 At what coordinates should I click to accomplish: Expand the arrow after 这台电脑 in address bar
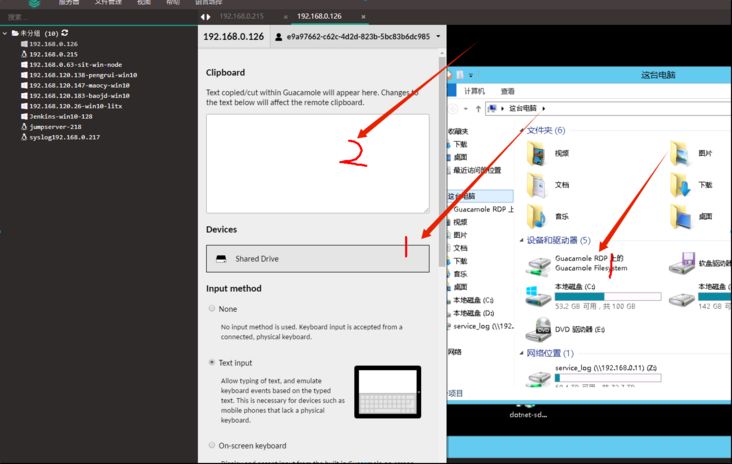pyautogui.click(x=544, y=108)
